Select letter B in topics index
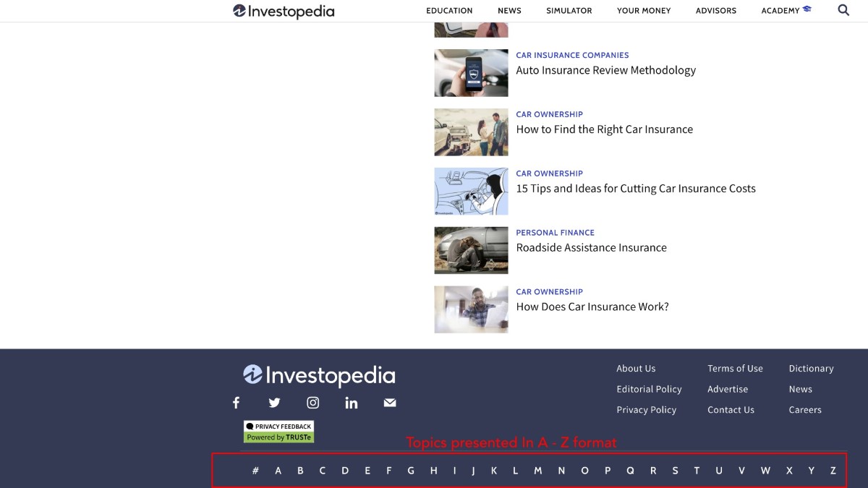Screen dimensions: 868x488 (300, 471)
